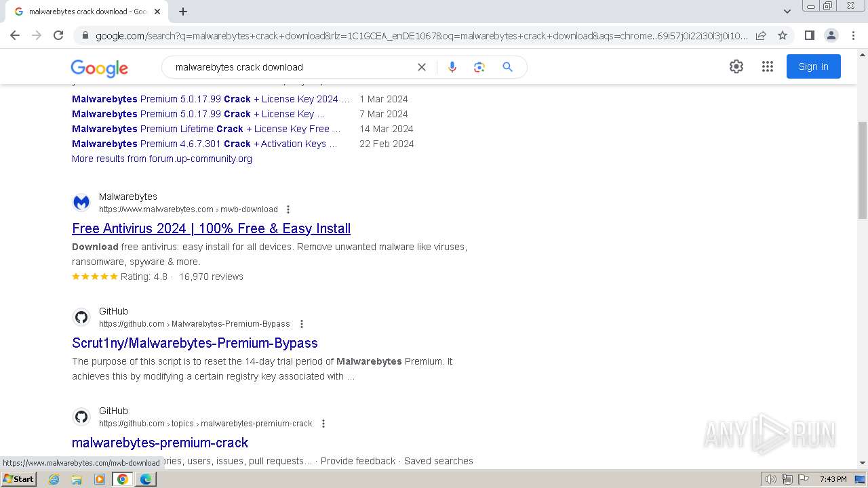Search by image with Lens icon

479,67
